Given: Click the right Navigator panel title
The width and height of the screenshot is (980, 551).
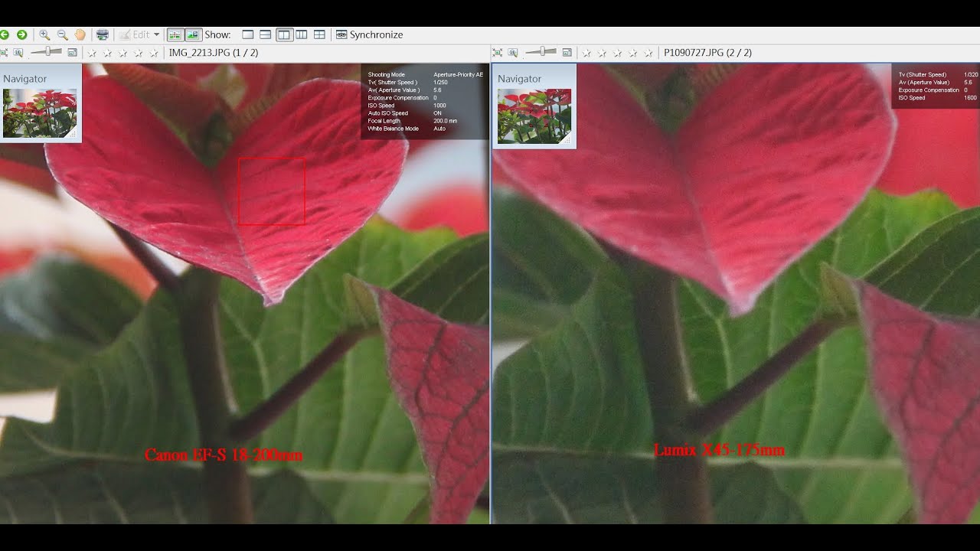Looking at the screenshot, I should click(520, 79).
